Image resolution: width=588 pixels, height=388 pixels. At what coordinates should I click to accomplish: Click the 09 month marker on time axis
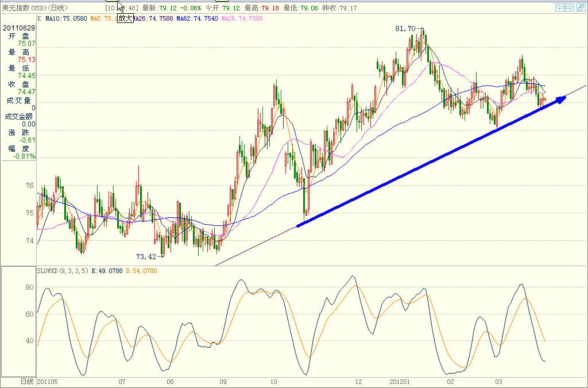(223, 382)
